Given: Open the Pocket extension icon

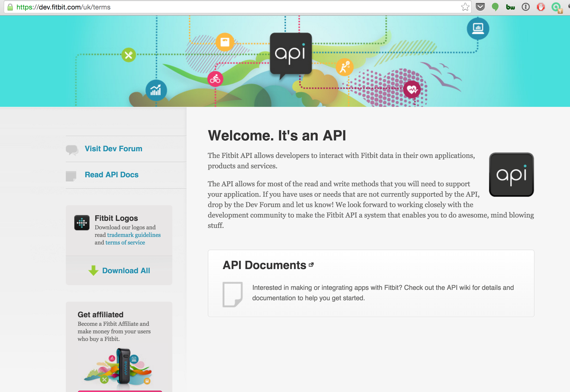Looking at the screenshot, I should [480, 7].
